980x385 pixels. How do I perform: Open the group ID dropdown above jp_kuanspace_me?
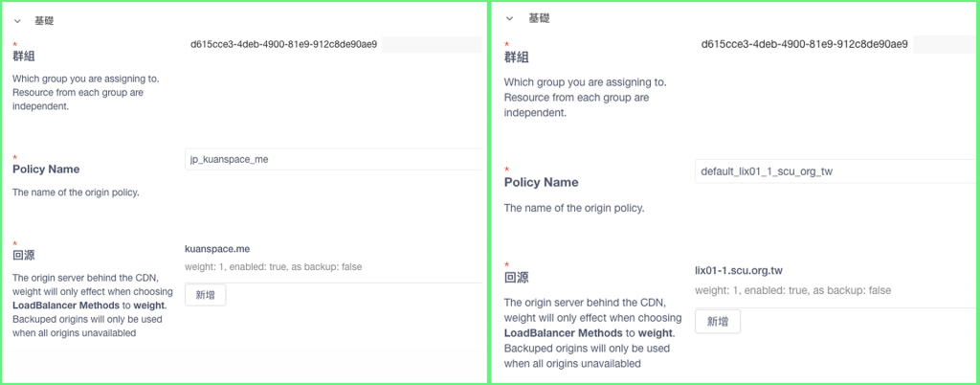(333, 44)
